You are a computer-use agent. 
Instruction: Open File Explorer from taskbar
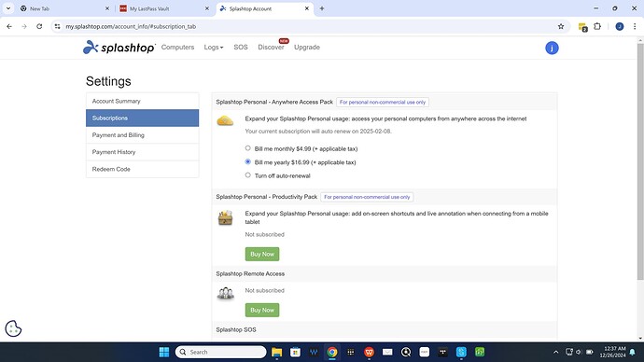coord(277,352)
